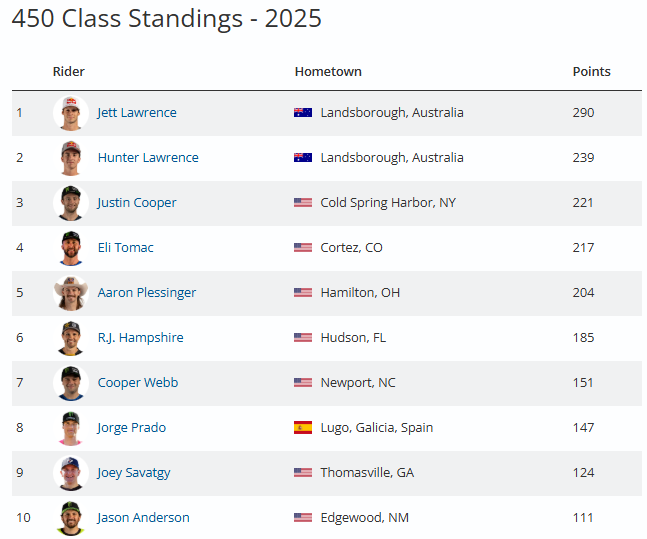This screenshot has height=539, width=647.
Task: Go to Joey Savatgy's profile
Action: pyautogui.click(x=136, y=473)
